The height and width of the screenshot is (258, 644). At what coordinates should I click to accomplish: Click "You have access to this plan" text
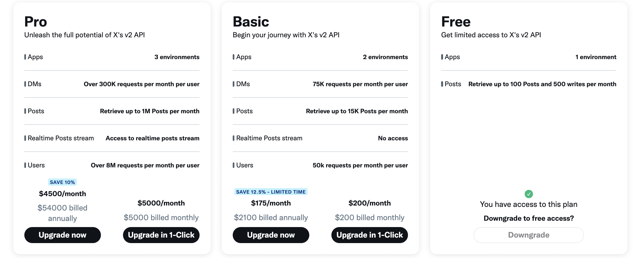[528, 204]
